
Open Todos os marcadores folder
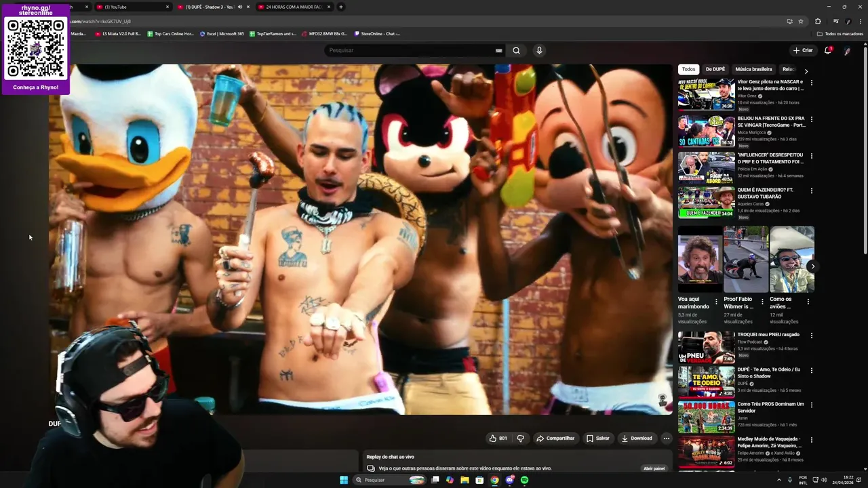coord(840,33)
